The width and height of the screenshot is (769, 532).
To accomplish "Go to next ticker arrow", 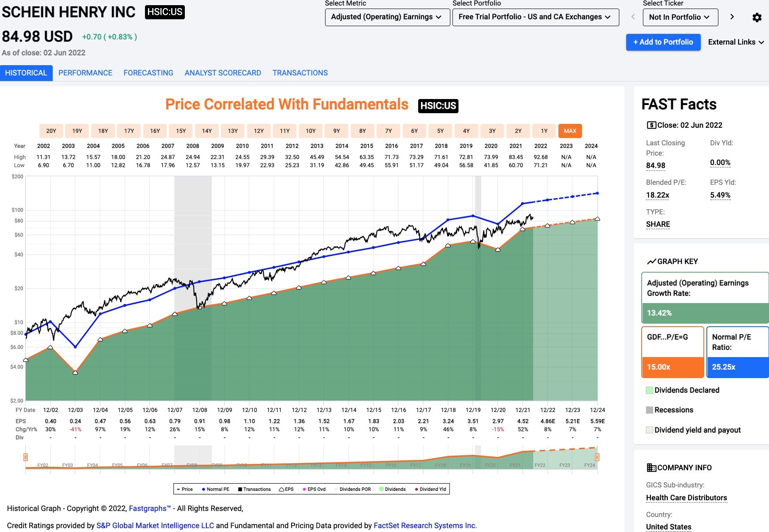I will (732, 17).
